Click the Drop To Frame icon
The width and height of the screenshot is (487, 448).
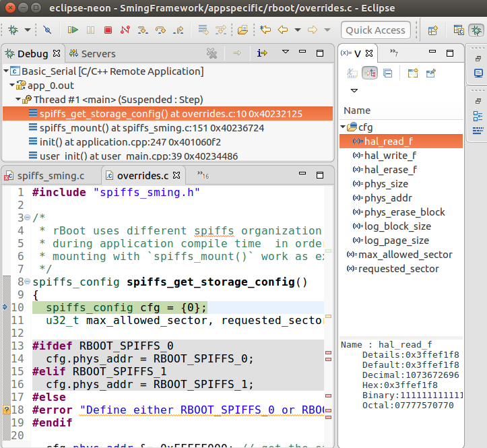(x=203, y=30)
